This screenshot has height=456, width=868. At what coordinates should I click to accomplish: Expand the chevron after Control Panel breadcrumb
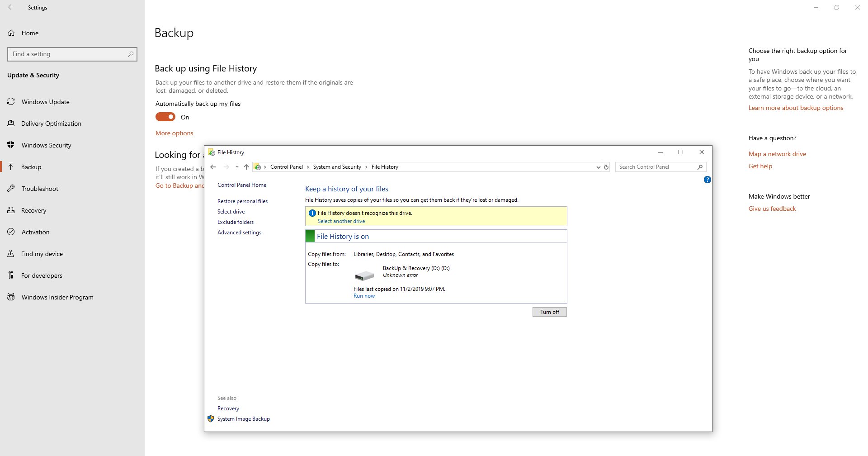click(x=308, y=167)
